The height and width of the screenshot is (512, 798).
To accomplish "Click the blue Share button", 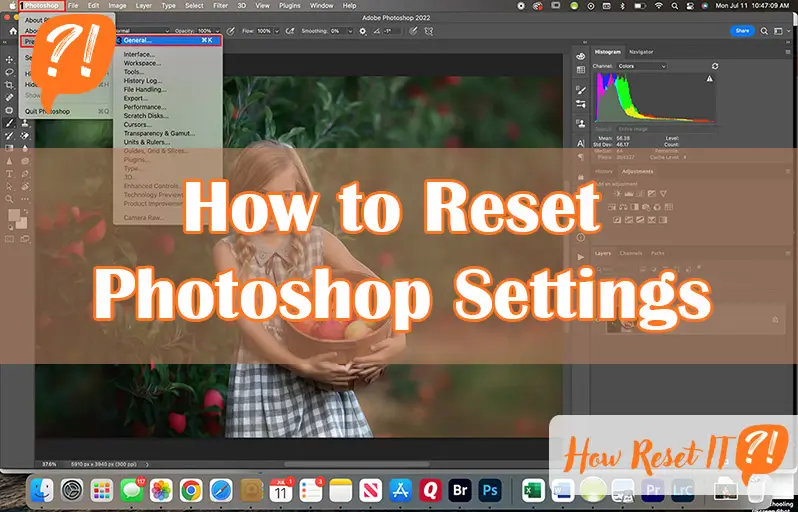I will point(743,31).
